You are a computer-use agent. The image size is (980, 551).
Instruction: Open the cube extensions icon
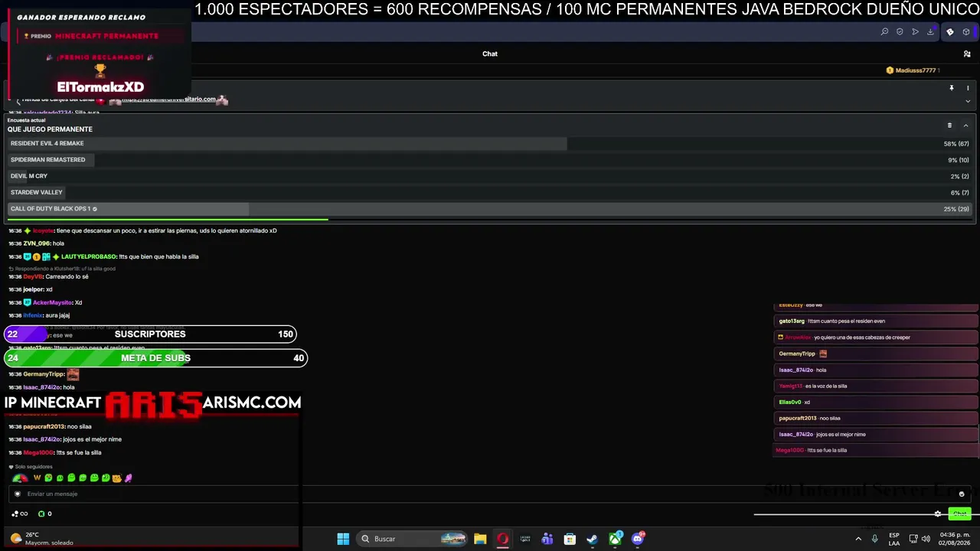tap(966, 32)
